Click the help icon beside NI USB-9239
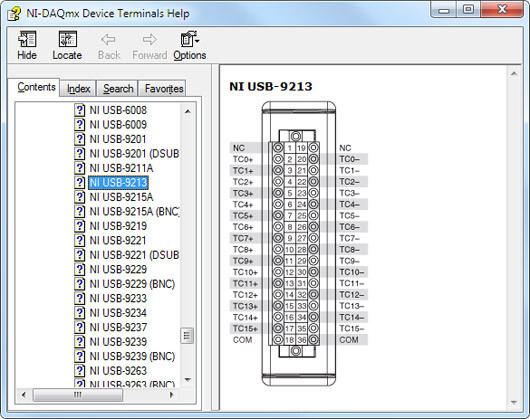 coord(79,342)
